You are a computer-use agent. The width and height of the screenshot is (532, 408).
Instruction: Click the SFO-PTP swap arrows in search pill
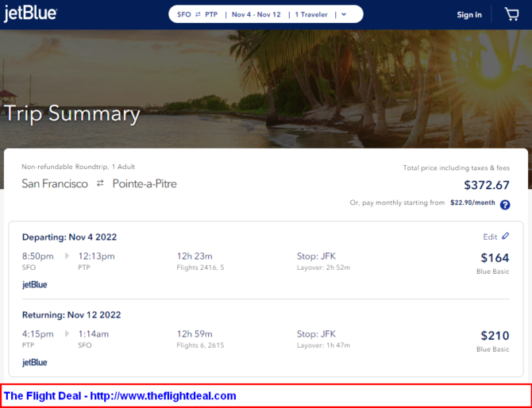pyautogui.click(x=198, y=14)
